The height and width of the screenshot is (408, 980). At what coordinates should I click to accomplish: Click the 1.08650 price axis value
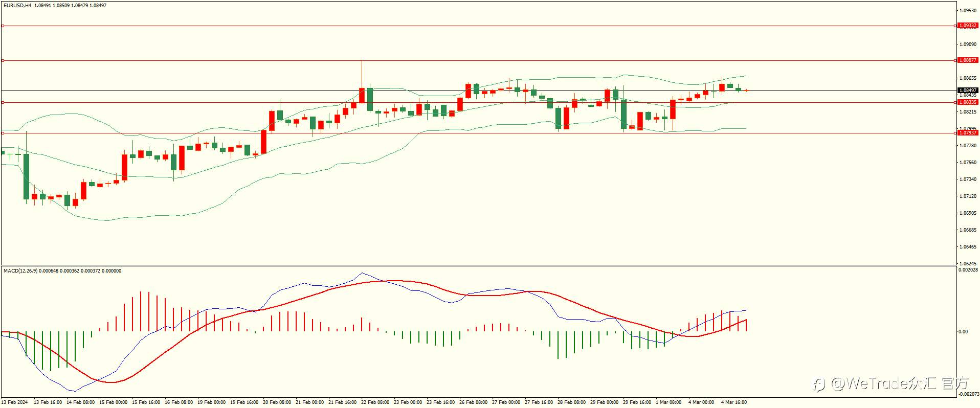[x=968, y=78]
